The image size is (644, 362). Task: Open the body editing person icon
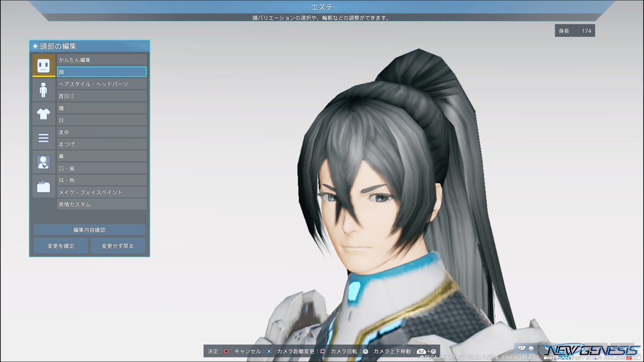(x=43, y=90)
